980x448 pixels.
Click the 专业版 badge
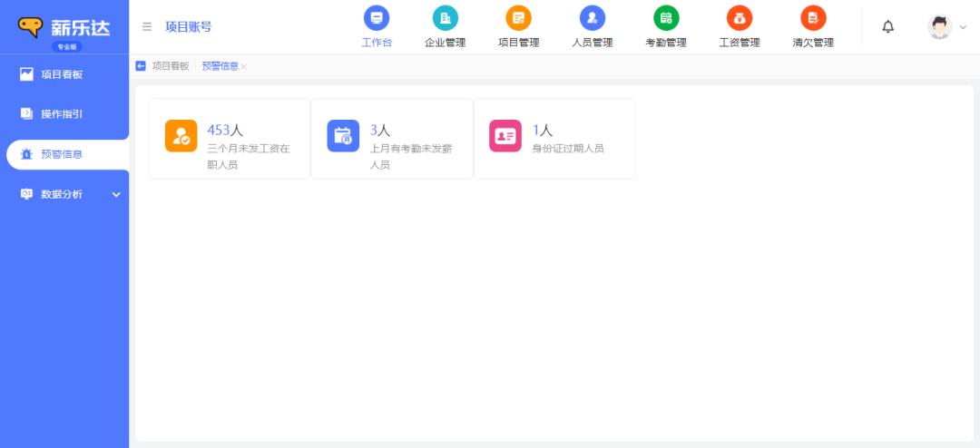point(67,47)
